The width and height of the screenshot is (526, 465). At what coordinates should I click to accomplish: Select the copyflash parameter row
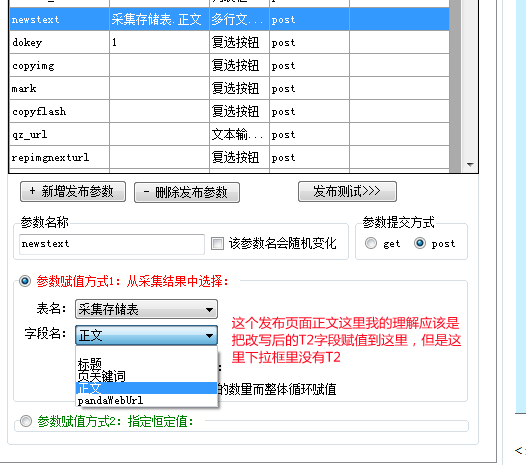pos(229,111)
